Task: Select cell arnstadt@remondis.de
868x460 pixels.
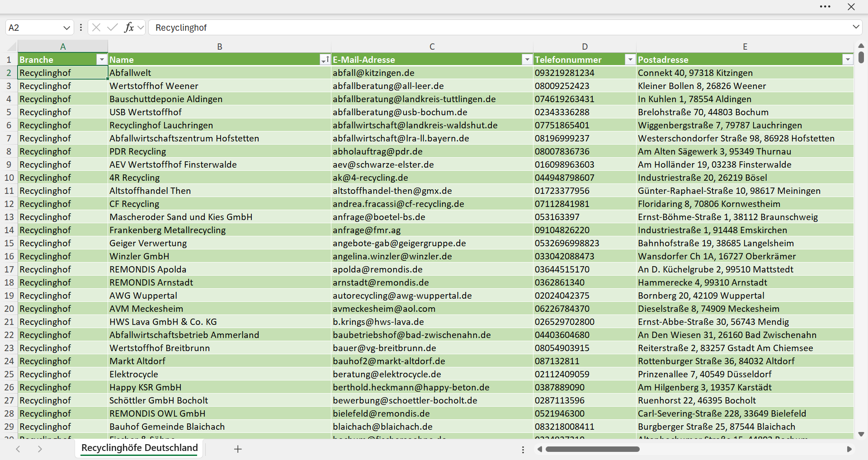Action: point(432,282)
